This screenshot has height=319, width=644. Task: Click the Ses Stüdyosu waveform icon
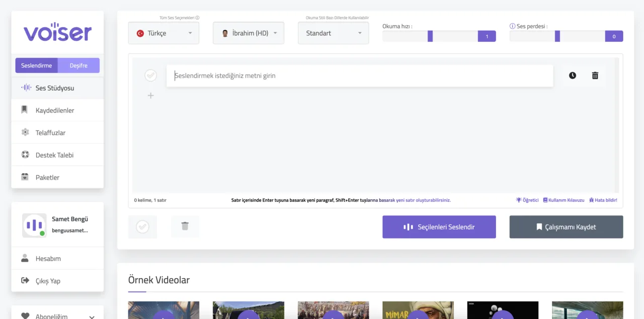coord(26,88)
